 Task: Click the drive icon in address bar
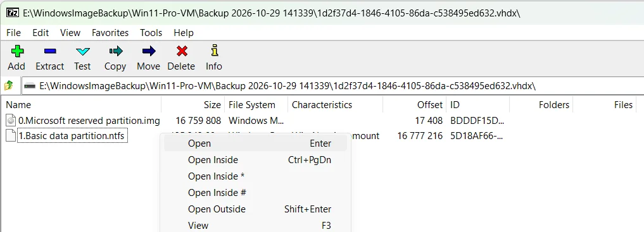30,86
